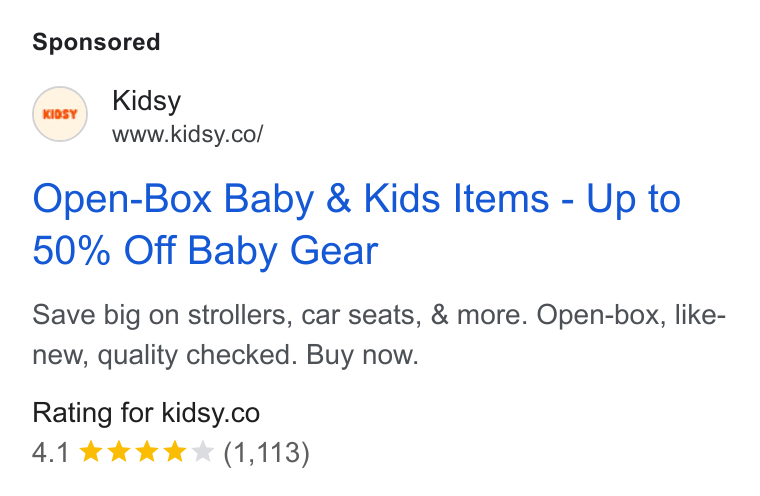Click the orange KIDSY wordmark in the logo

pos(60,114)
